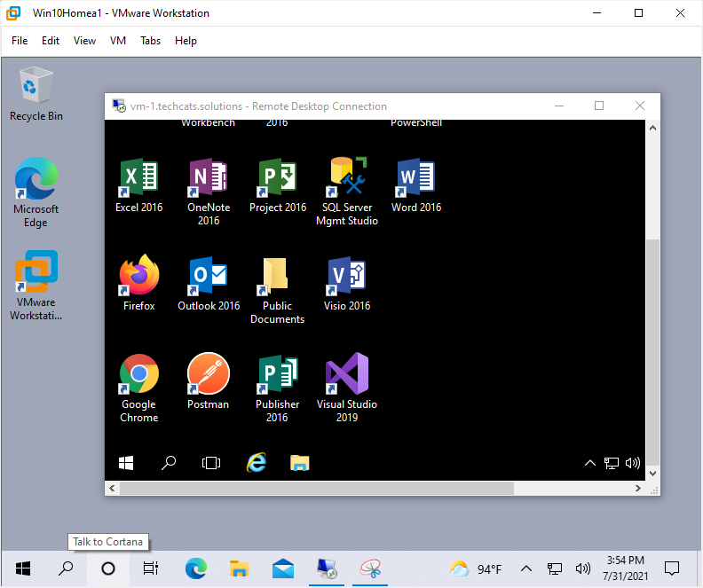Open the Postman shortcut
This screenshot has width=703, height=588.
209,381
